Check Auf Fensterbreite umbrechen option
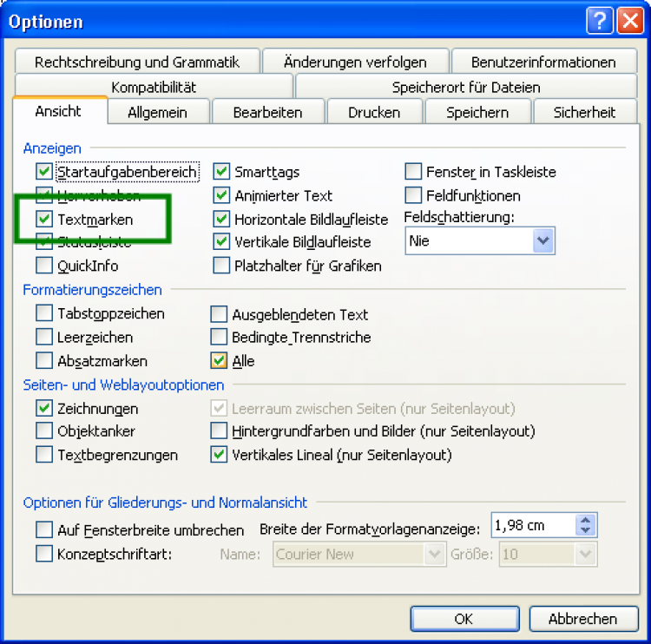Screen dimensions: 651x644 44,529
